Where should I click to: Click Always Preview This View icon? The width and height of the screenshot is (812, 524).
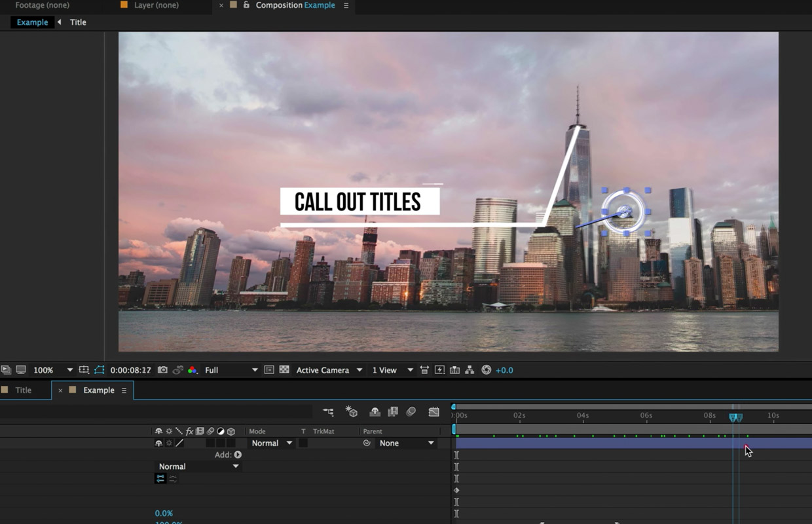pos(6,370)
